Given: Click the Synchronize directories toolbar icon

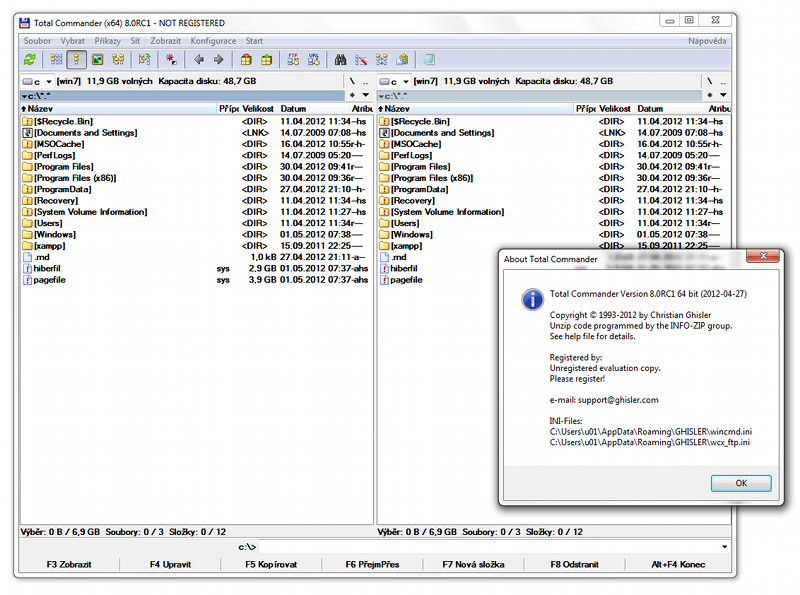Looking at the screenshot, I should tap(382, 60).
